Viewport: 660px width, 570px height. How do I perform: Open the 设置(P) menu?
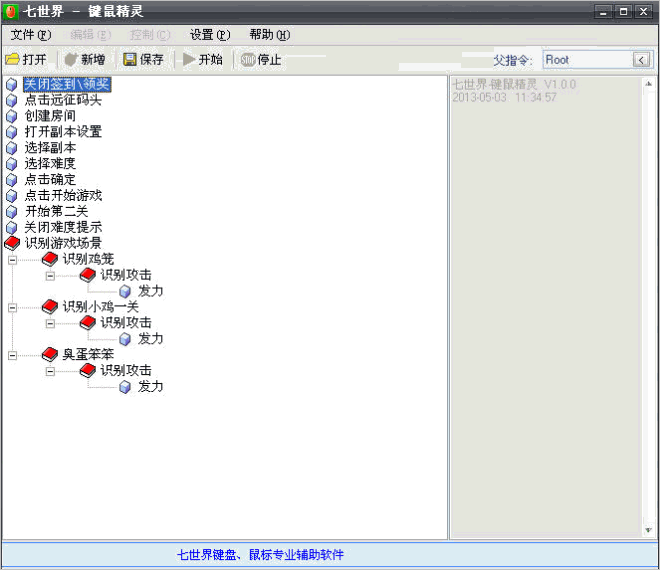[210, 35]
